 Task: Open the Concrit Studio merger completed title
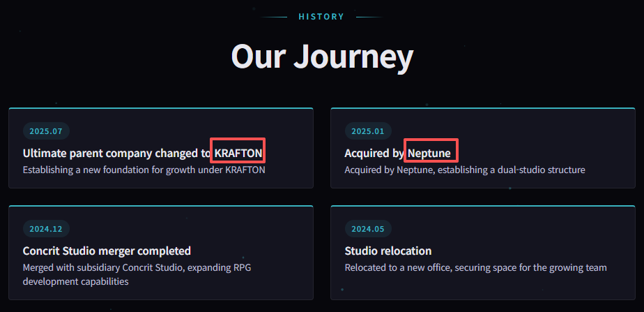point(107,251)
